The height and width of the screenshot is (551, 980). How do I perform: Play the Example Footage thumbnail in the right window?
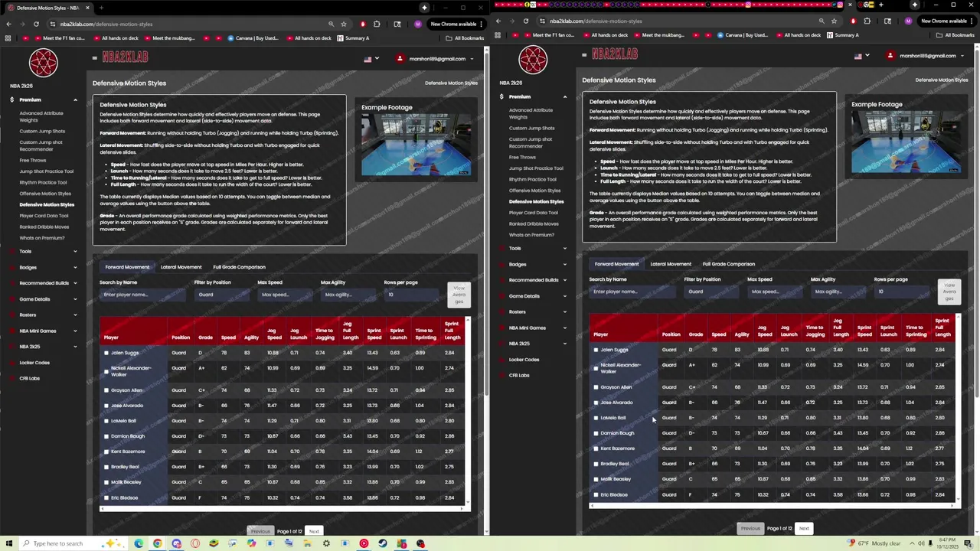906,142
